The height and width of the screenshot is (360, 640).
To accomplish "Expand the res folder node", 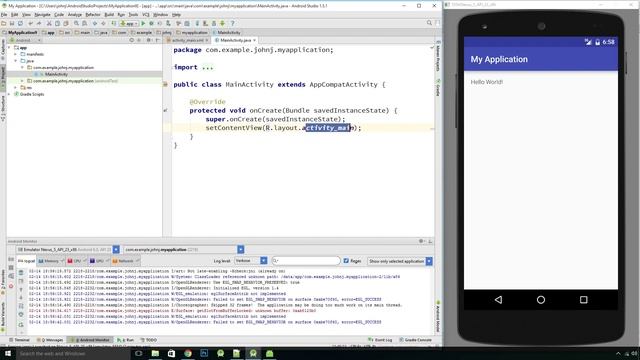I will (16, 88).
